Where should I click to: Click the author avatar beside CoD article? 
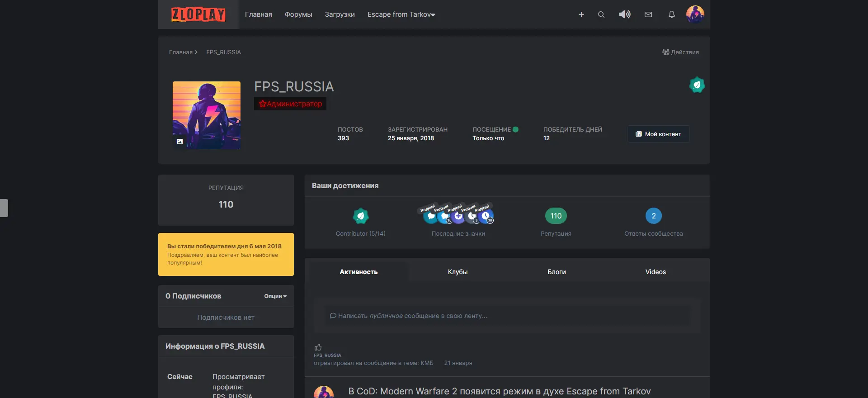pyautogui.click(x=324, y=392)
